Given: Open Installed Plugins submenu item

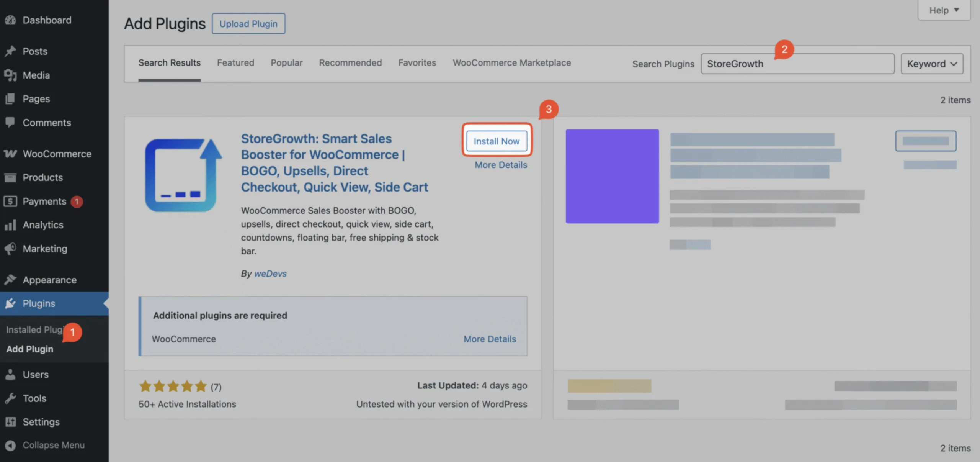Looking at the screenshot, I should tap(34, 329).
